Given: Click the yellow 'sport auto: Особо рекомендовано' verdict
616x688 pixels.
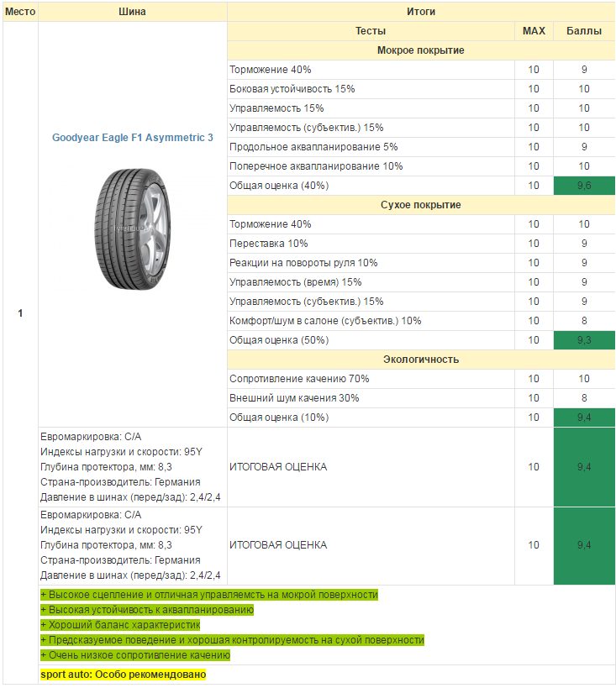Looking at the screenshot, I should pyautogui.click(x=123, y=675).
